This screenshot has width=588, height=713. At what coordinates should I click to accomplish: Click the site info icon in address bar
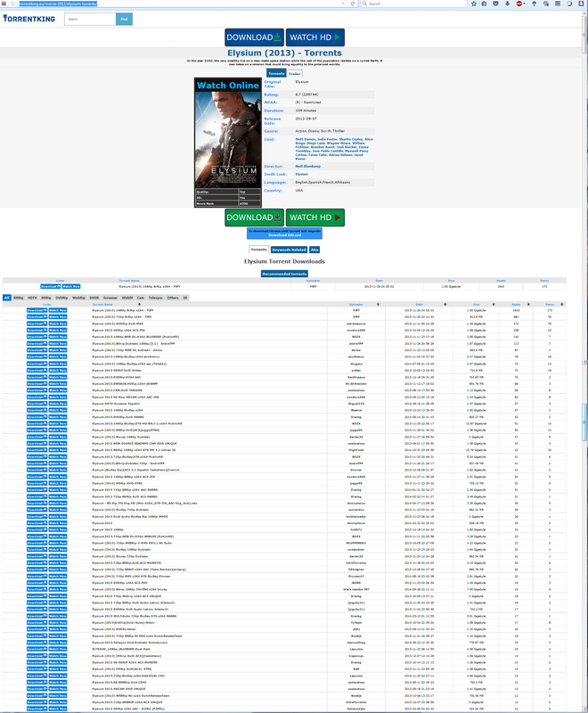13,4
